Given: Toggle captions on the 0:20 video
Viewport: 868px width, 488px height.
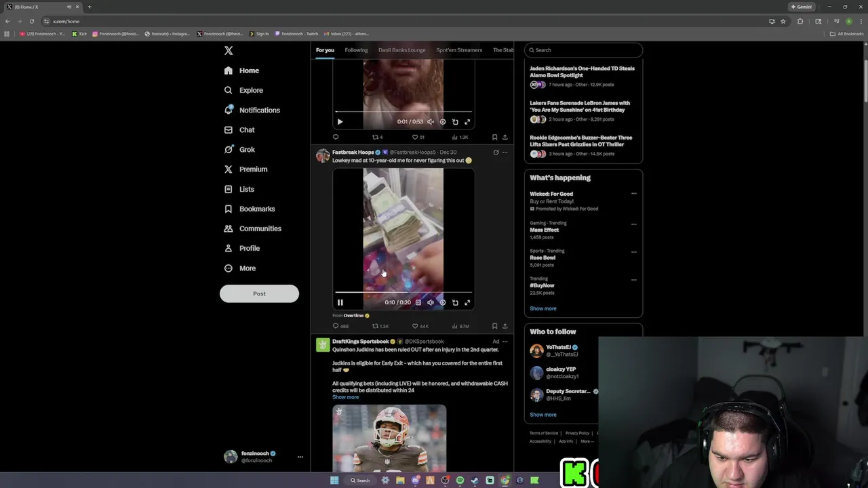Looking at the screenshot, I should click(418, 302).
